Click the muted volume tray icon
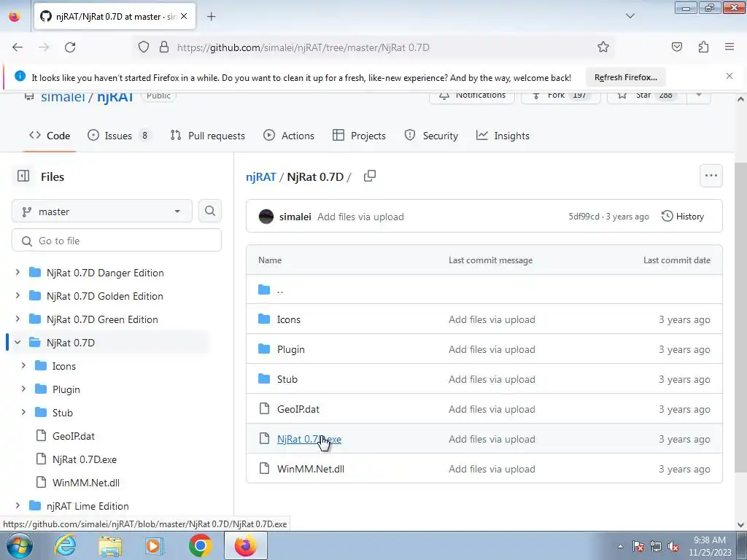This screenshot has height=560, width=747. click(673, 547)
